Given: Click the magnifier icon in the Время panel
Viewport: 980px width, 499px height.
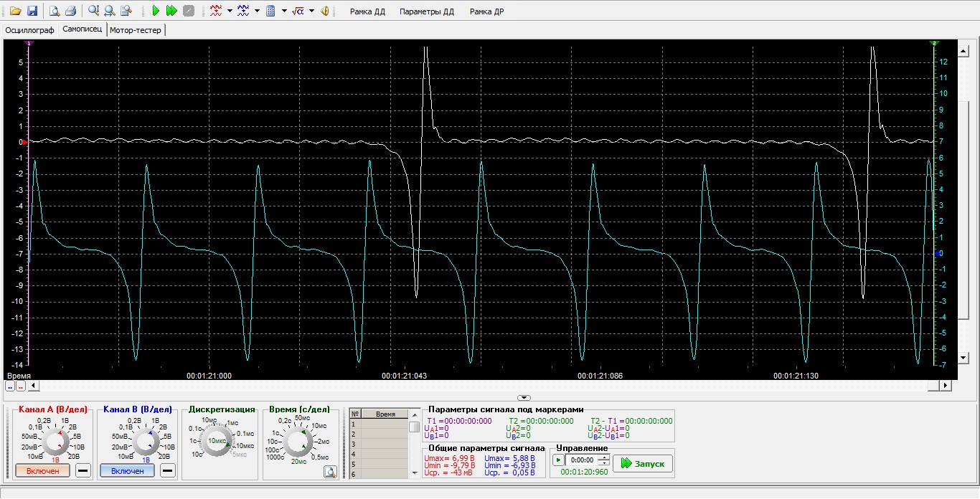Looking at the screenshot, I should click(329, 472).
